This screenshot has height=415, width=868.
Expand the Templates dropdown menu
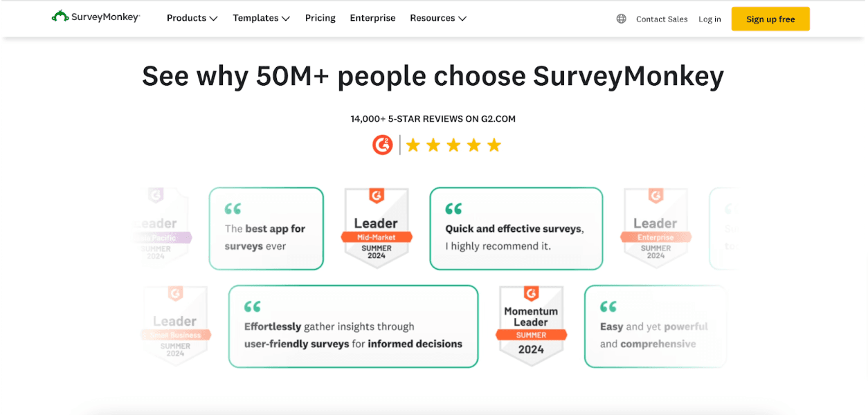261,18
